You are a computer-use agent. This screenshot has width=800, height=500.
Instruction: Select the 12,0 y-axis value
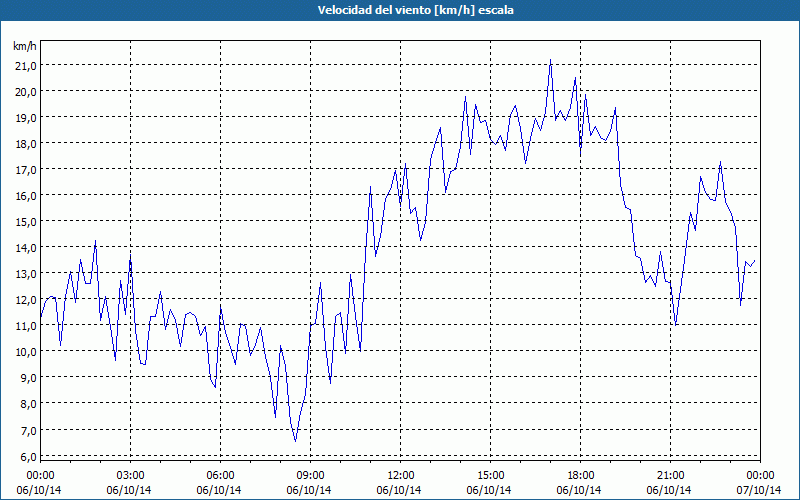click(x=25, y=299)
